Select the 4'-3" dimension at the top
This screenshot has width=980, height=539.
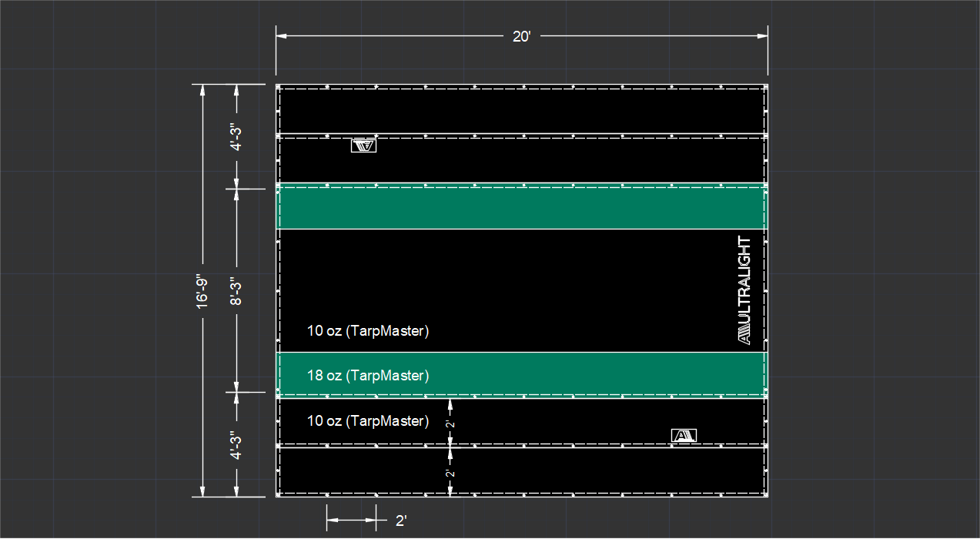(237, 137)
